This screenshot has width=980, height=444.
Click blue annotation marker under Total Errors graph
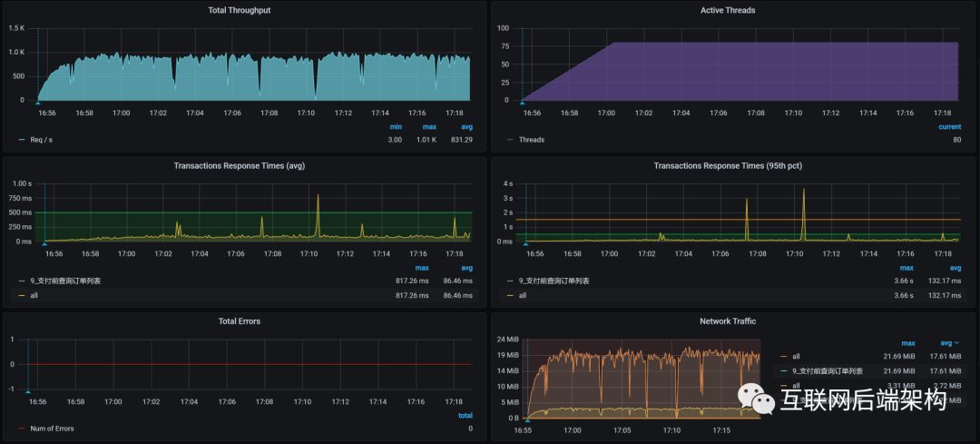point(28,391)
